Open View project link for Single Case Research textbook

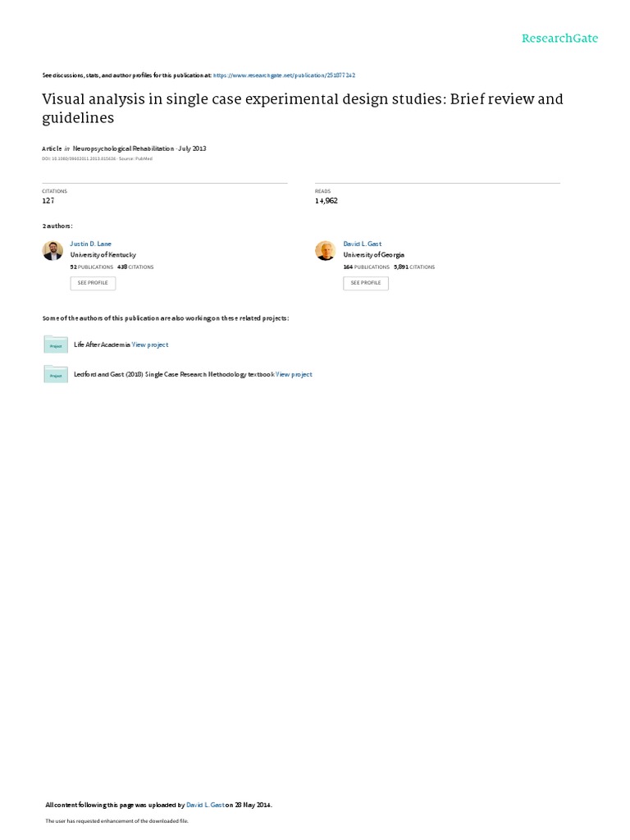click(294, 374)
